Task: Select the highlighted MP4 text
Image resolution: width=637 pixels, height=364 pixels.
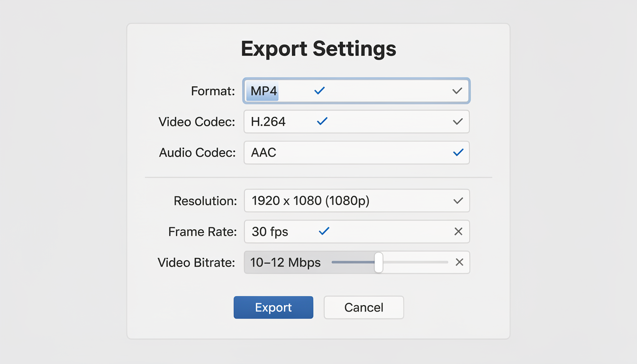Action: (x=262, y=90)
